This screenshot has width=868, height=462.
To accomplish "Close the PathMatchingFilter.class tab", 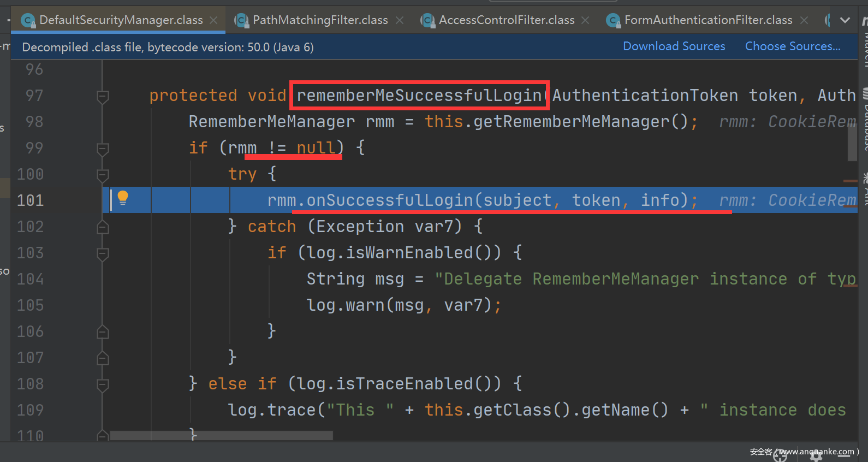I will (x=400, y=20).
